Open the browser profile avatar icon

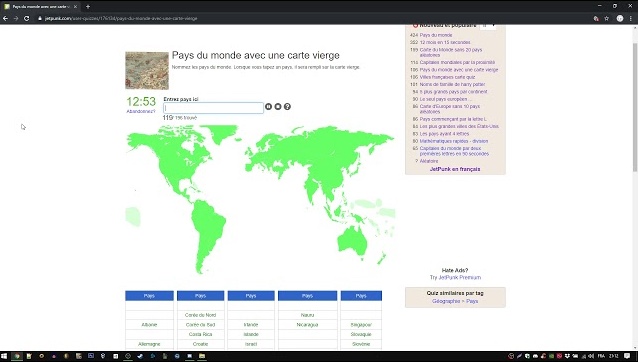point(620,18)
